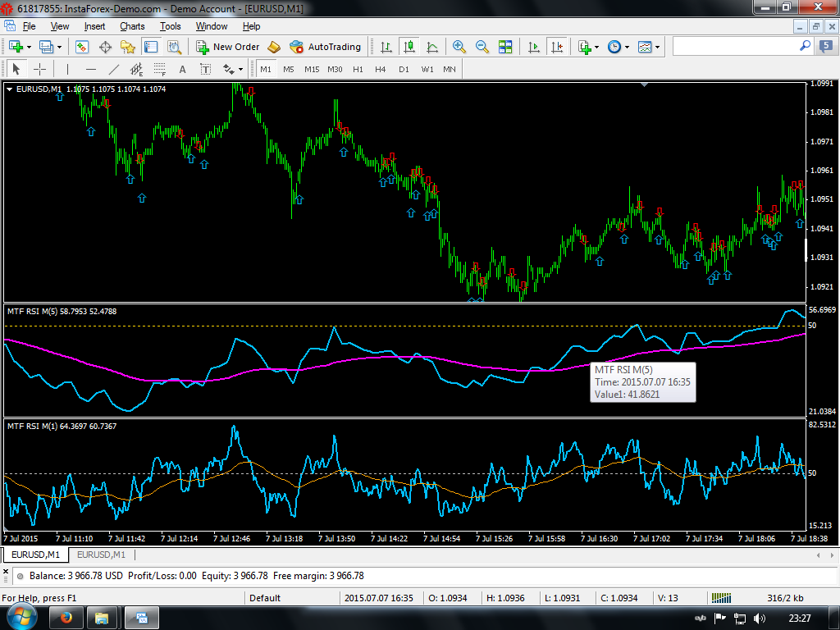
Task: Switch to the second EURUSD,M1 tab
Action: [103, 555]
